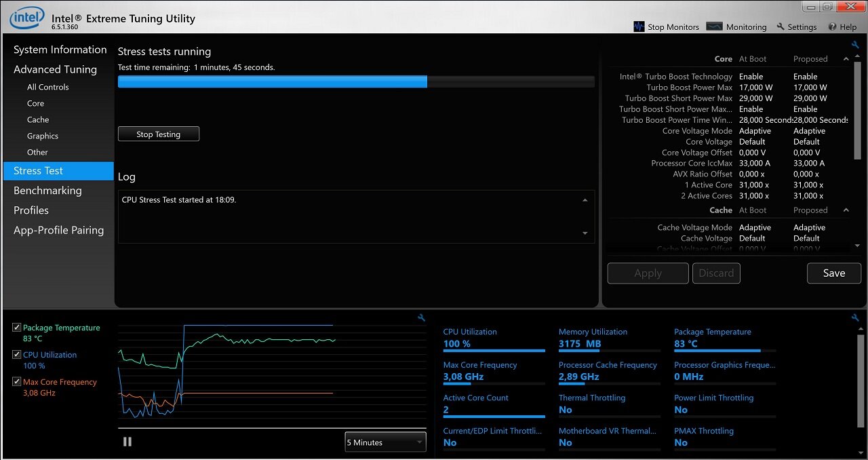This screenshot has height=460, width=868.
Task: Click the wrench icon above the Core tuning table
Action: click(855, 45)
